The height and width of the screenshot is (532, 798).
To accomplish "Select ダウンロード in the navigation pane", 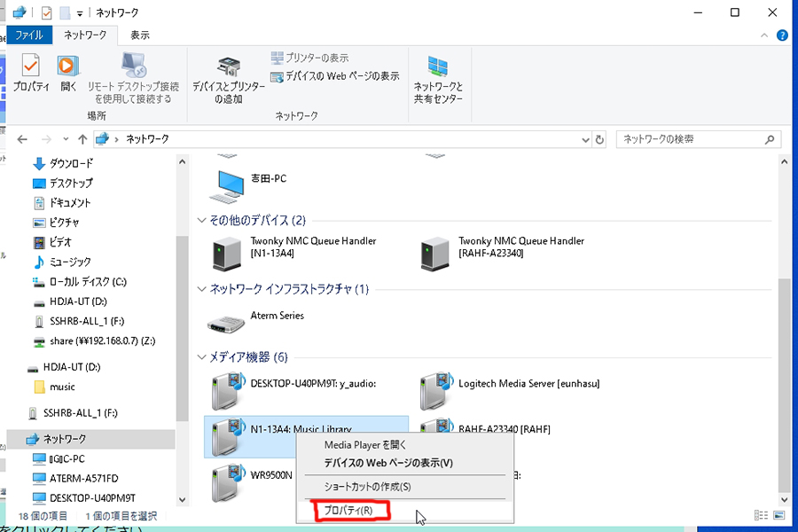I will 71,163.
